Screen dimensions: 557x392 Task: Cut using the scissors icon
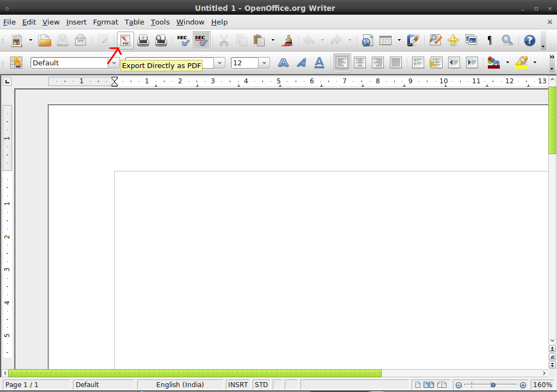(x=224, y=40)
